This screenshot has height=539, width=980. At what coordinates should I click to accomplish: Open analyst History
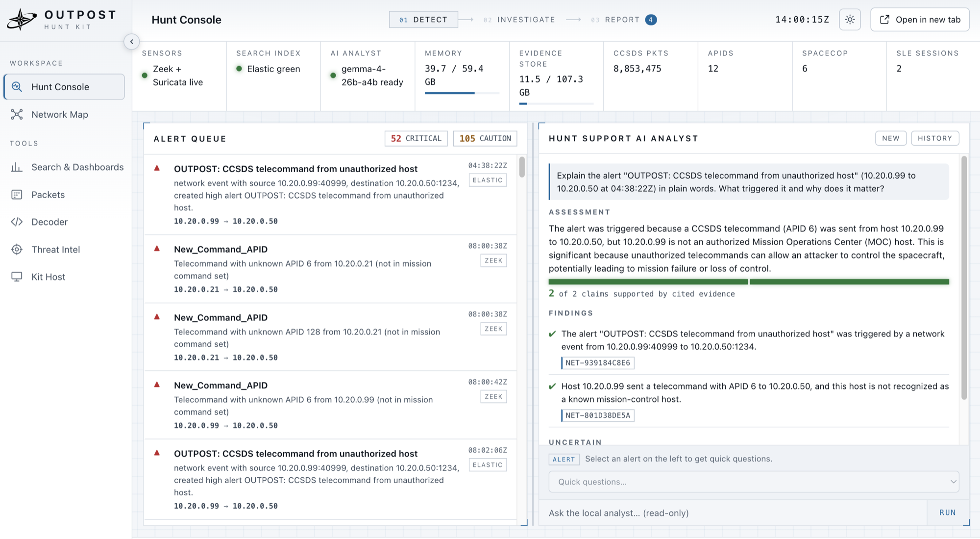935,138
